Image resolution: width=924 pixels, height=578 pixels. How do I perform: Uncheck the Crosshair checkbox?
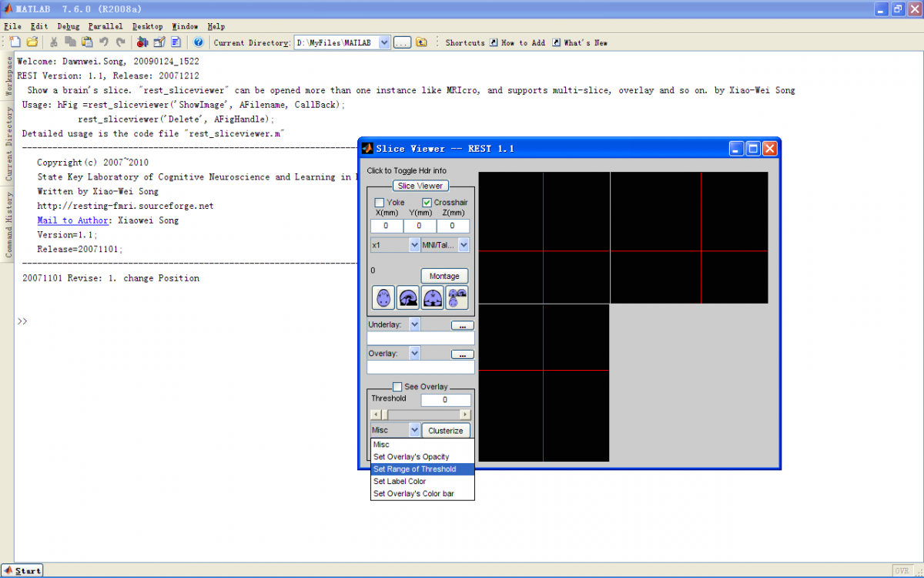pyautogui.click(x=427, y=203)
